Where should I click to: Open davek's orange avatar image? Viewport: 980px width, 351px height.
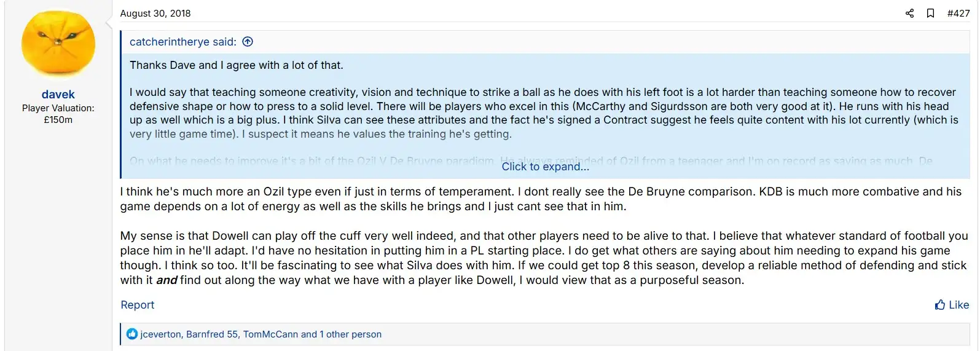pyautogui.click(x=58, y=45)
